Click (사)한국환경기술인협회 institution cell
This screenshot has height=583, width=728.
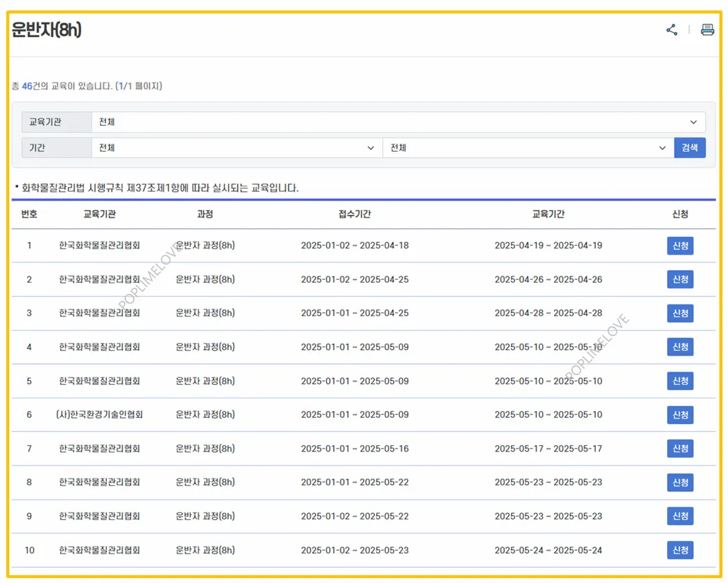coord(99,415)
